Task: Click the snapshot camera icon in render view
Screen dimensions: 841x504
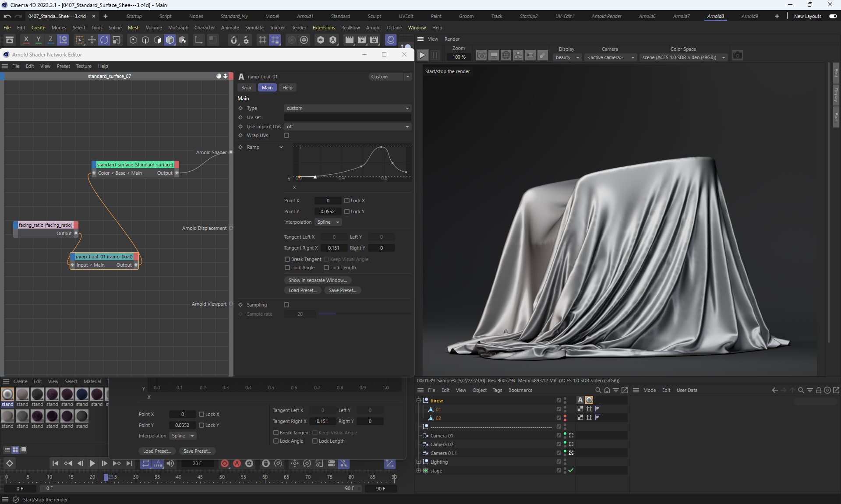Action: (x=738, y=56)
